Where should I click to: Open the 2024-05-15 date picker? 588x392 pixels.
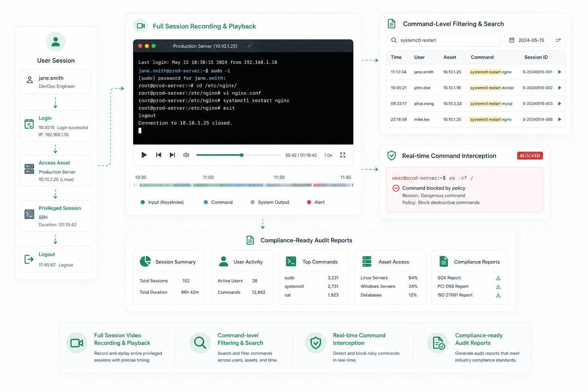pos(526,40)
